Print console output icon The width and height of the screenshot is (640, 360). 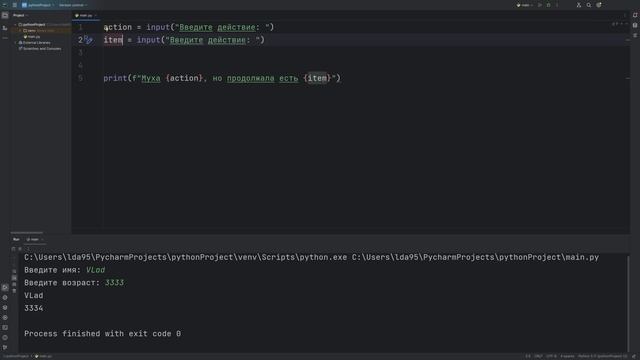click(14, 284)
